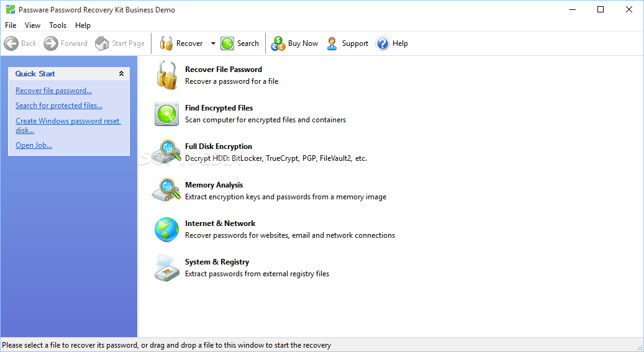Select Find Encrypted Files heading

coord(219,108)
